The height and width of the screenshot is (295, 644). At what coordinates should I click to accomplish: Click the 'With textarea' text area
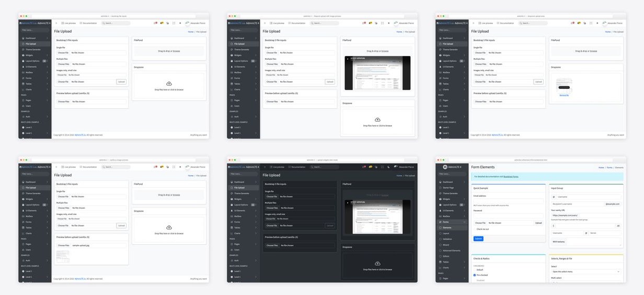593,242
